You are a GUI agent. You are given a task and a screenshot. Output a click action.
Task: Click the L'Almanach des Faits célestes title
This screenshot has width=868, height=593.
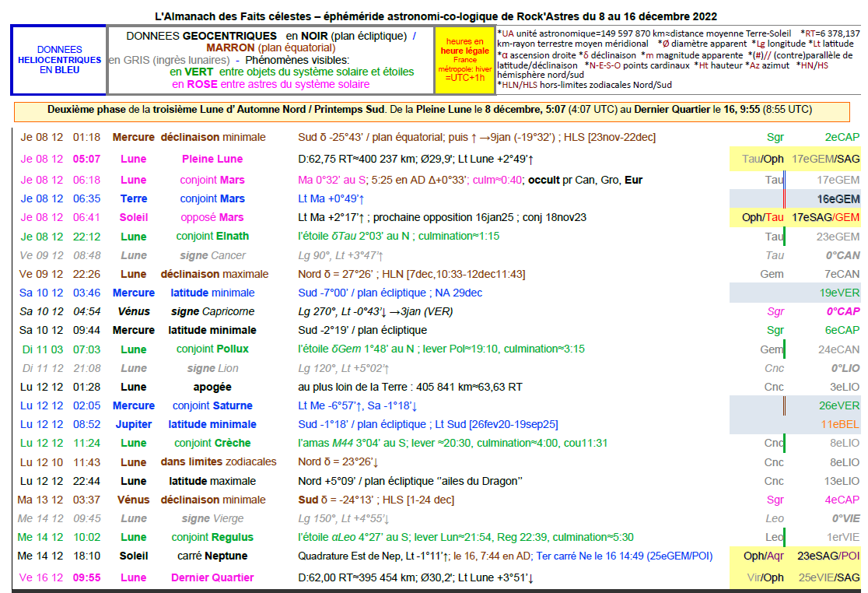coord(436,16)
